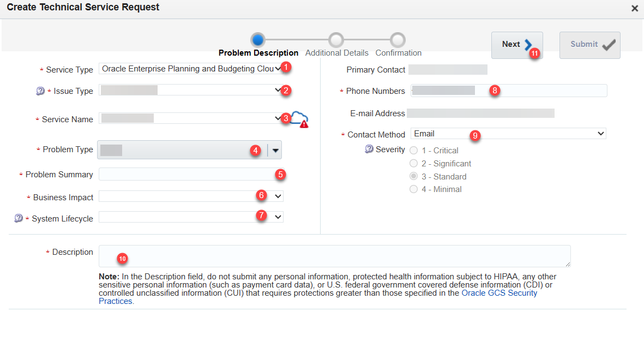Open the Oracle GCS Security Practices link

point(499,292)
